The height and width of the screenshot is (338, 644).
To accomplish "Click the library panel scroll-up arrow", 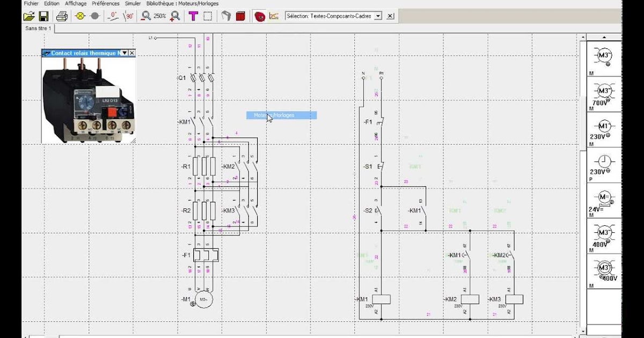I will [604, 38].
